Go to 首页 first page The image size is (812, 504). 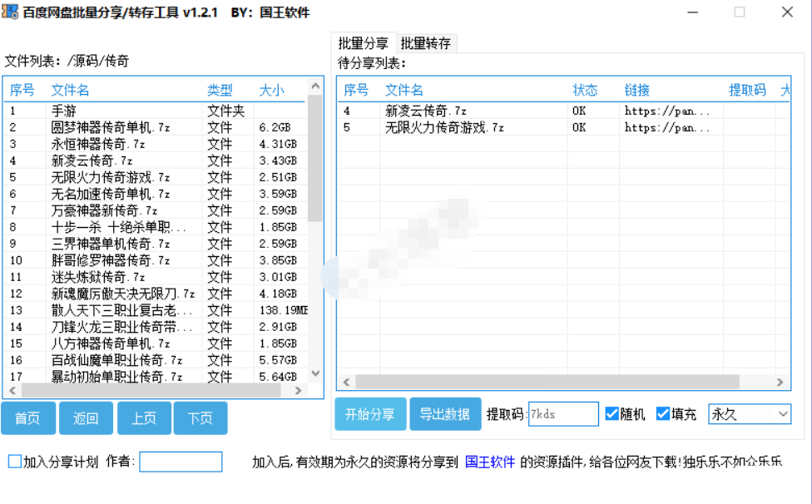point(27,418)
